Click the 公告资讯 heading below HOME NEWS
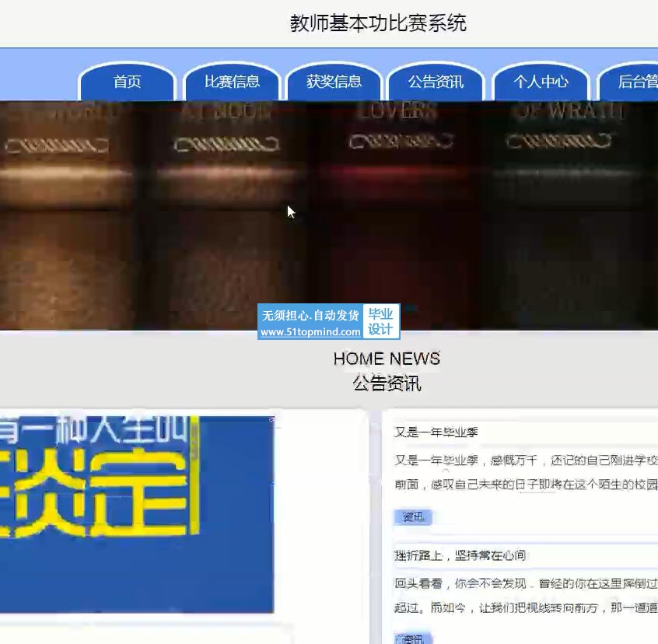658x644 pixels. (x=387, y=383)
